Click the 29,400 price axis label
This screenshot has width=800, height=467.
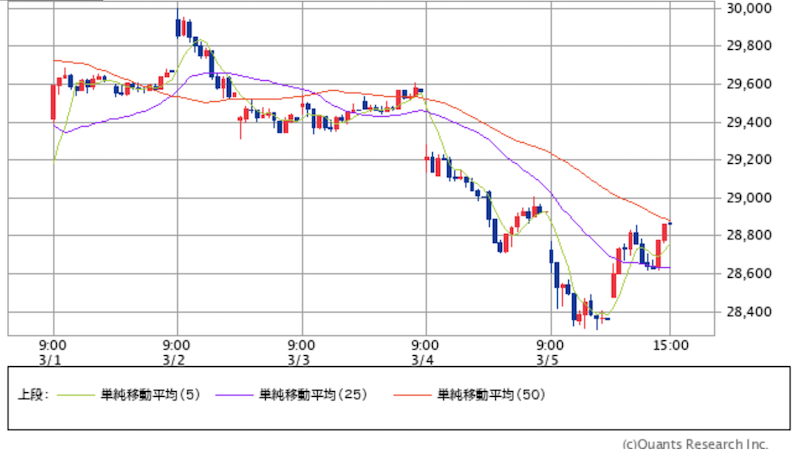[x=749, y=122]
